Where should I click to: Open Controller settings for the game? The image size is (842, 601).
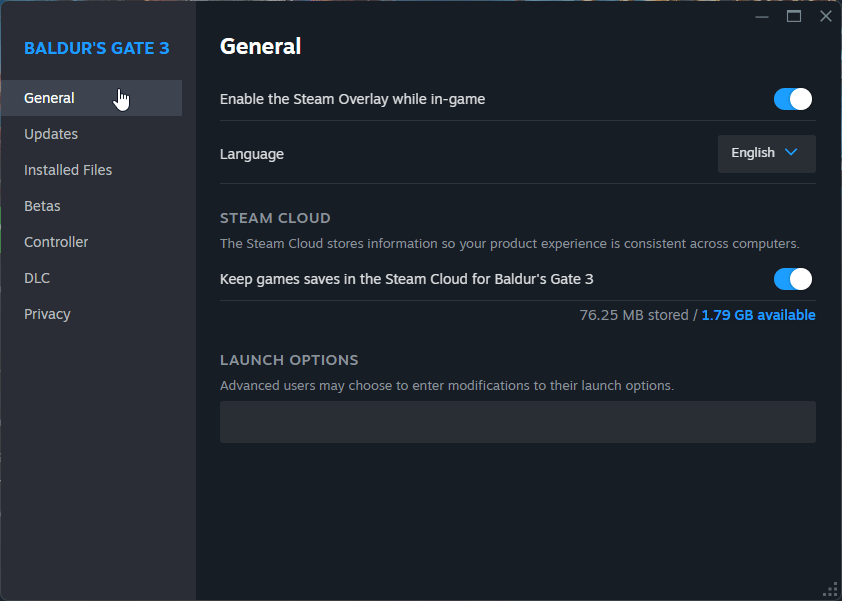[x=56, y=242]
